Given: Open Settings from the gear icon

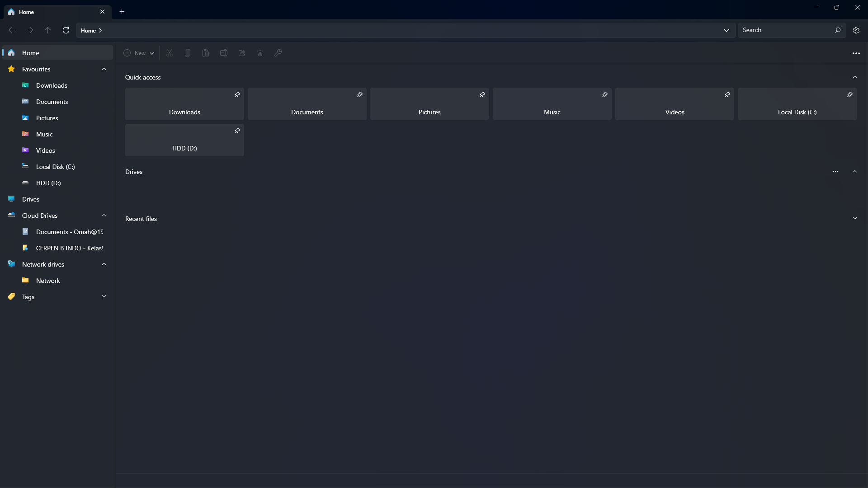Looking at the screenshot, I should [856, 30].
